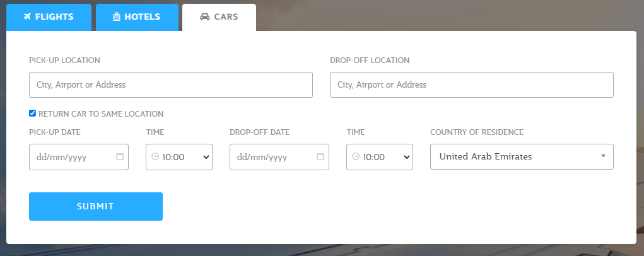Click clock icon in pick-up Time field
This screenshot has width=644, height=256.
pos(155,156)
